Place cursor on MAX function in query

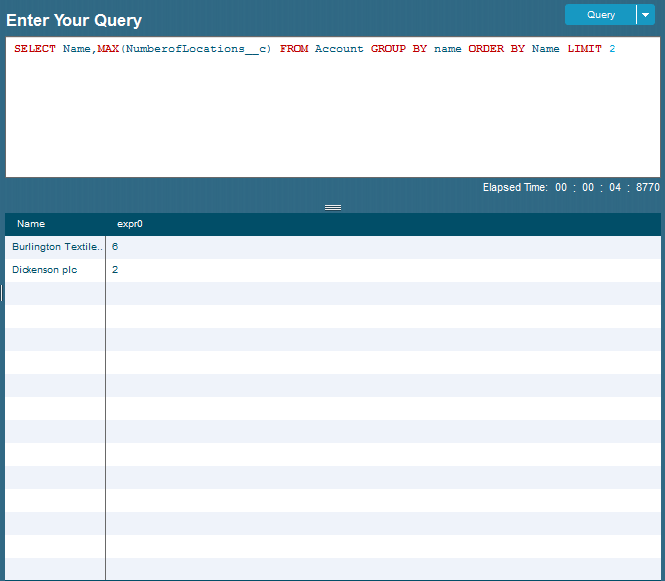(x=108, y=49)
